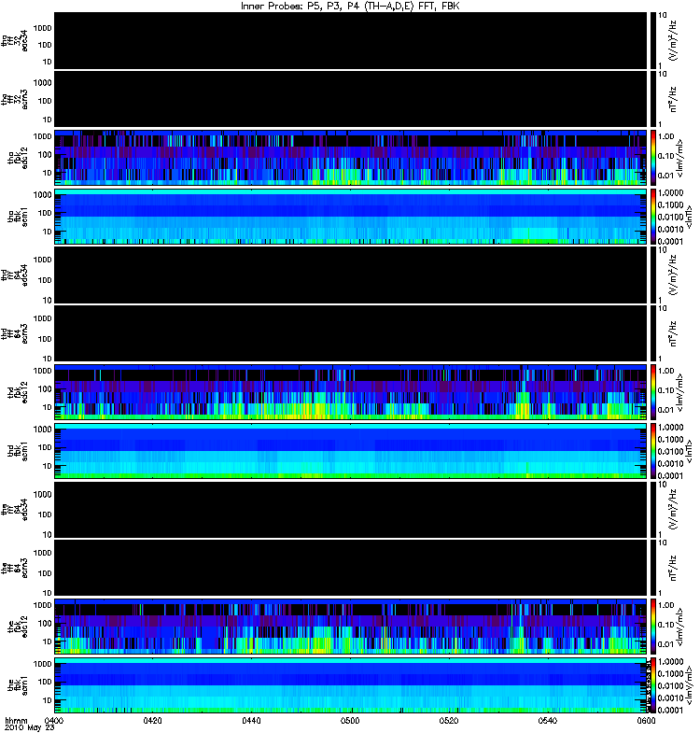Click the nT²/Hz unit label of tha scm3

[x=673, y=99]
